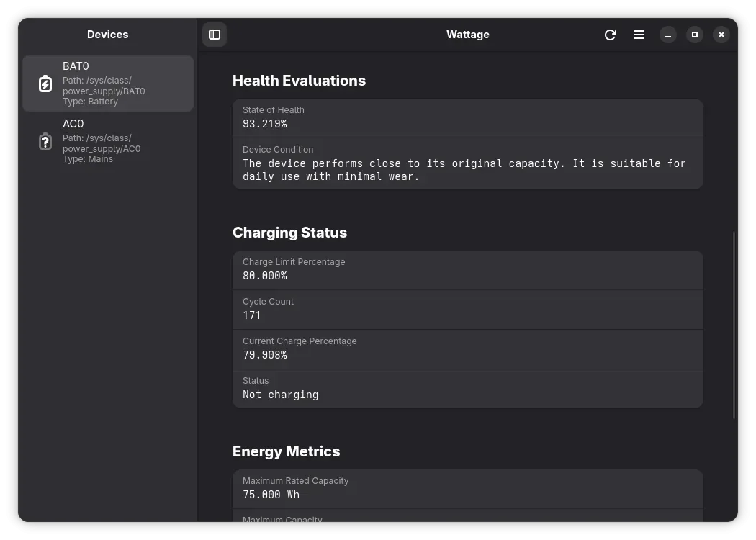Viewport: 756px width, 540px height.
Task: Open the hamburger main menu
Action: [639, 35]
